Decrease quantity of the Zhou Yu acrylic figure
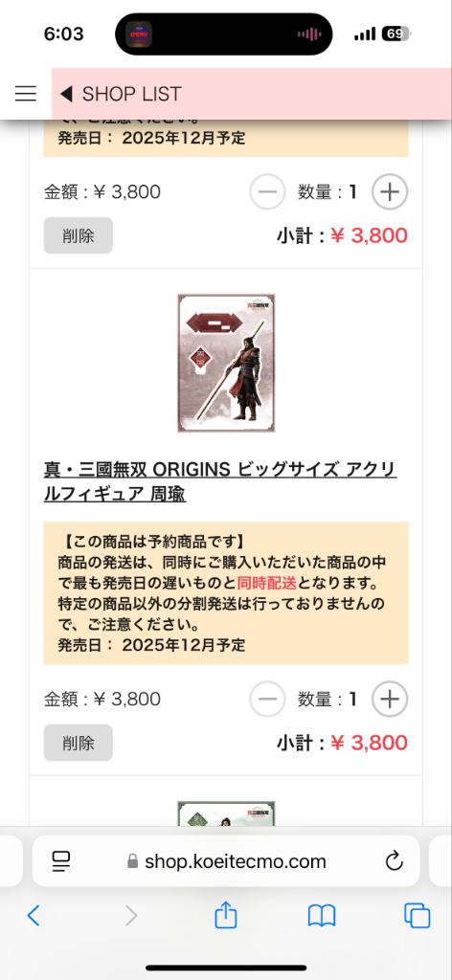 click(x=267, y=699)
